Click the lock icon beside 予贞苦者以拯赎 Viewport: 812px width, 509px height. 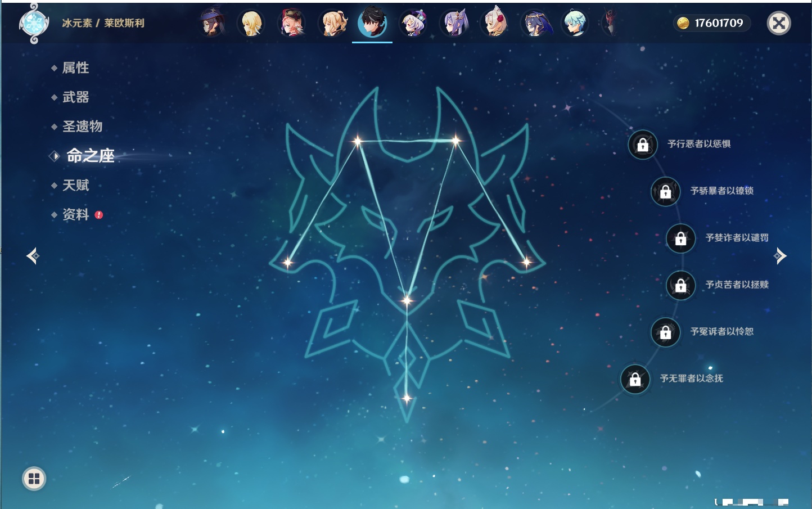(681, 285)
